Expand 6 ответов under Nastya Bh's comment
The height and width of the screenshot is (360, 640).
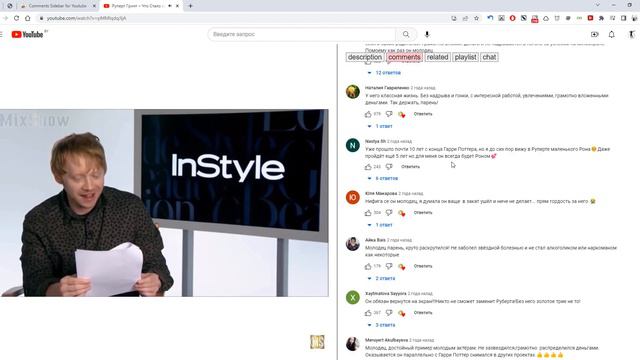point(382,178)
